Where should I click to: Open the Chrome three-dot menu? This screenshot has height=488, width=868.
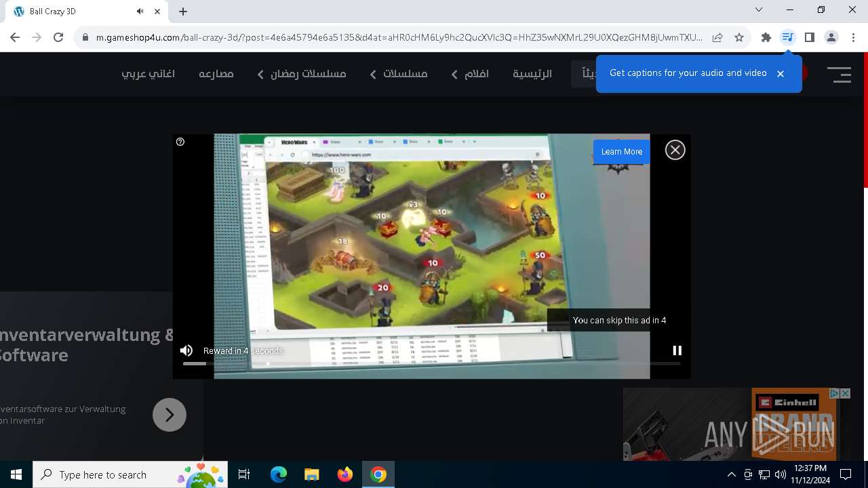point(852,37)
